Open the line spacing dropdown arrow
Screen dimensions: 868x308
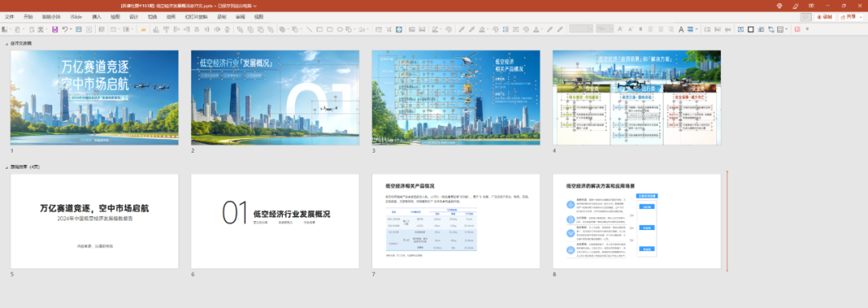[x=697, y=30]
